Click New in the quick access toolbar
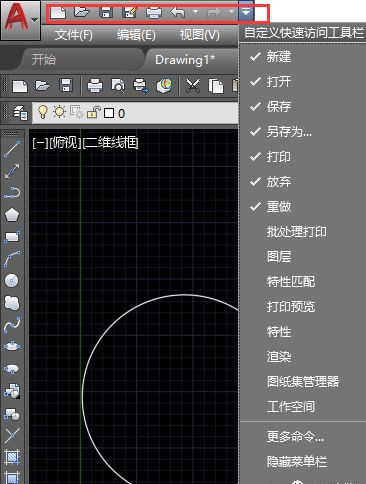The image size is (366, 484). (58, 13)
